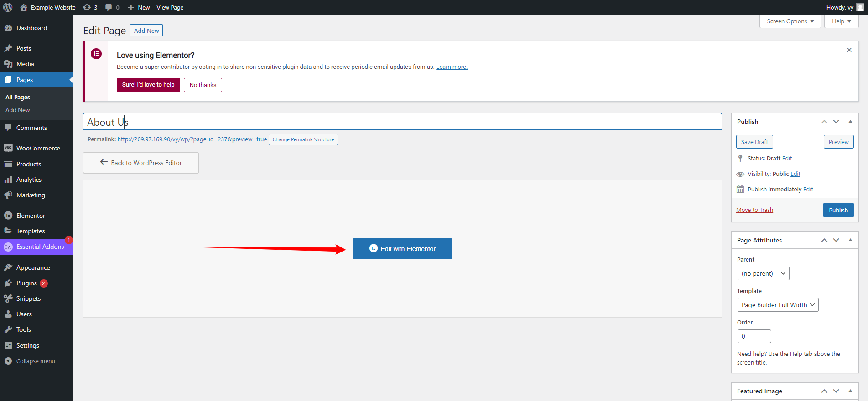Image resolution: width=868 pixels, height=401 pixels.
Task: Click the updates icon showing 3
Action: click(x=87, y=7)
